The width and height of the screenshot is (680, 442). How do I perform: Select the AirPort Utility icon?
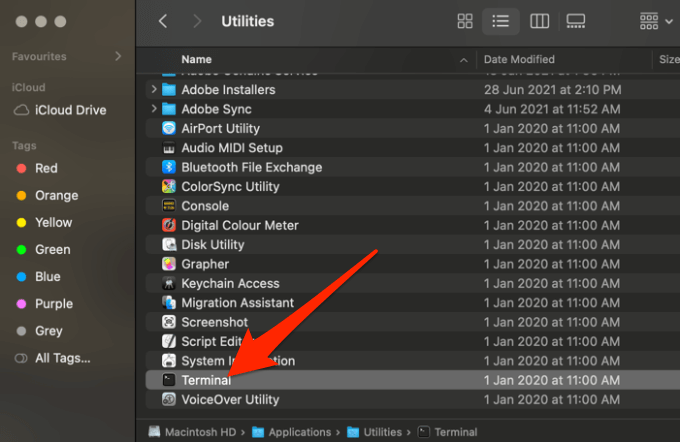point(169,128)
